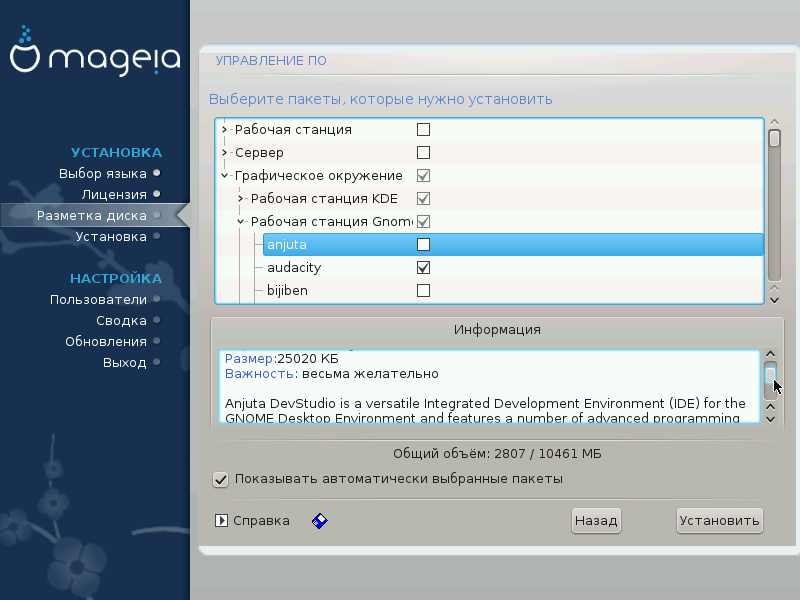Collapse the Рабочая станция Gnome subgroup
The image size is (800, 600).
[240, 221]
